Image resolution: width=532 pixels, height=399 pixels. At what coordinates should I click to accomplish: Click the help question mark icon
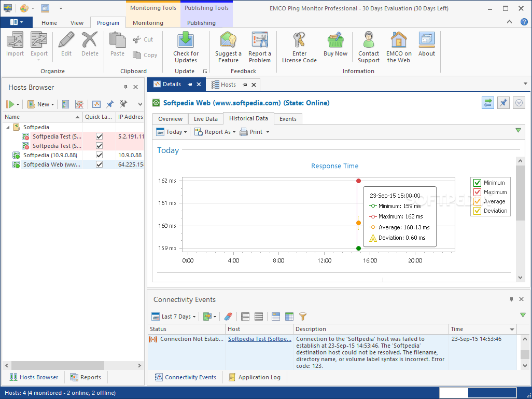[524, 22]
